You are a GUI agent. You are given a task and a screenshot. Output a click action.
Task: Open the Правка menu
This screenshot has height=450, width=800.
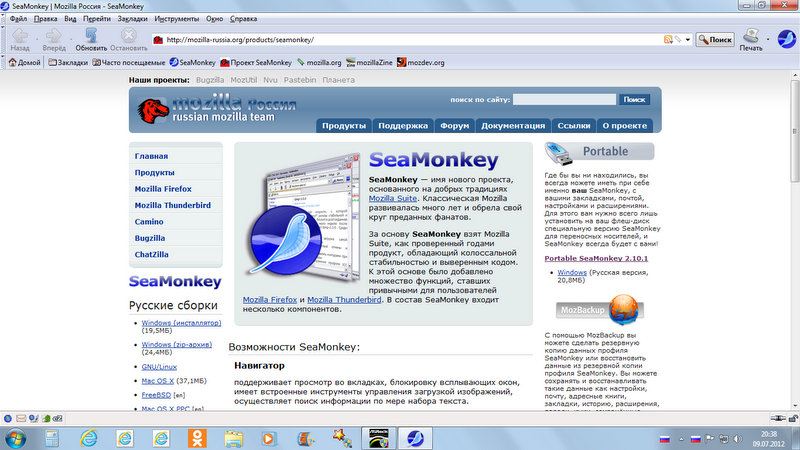(45, 19)
